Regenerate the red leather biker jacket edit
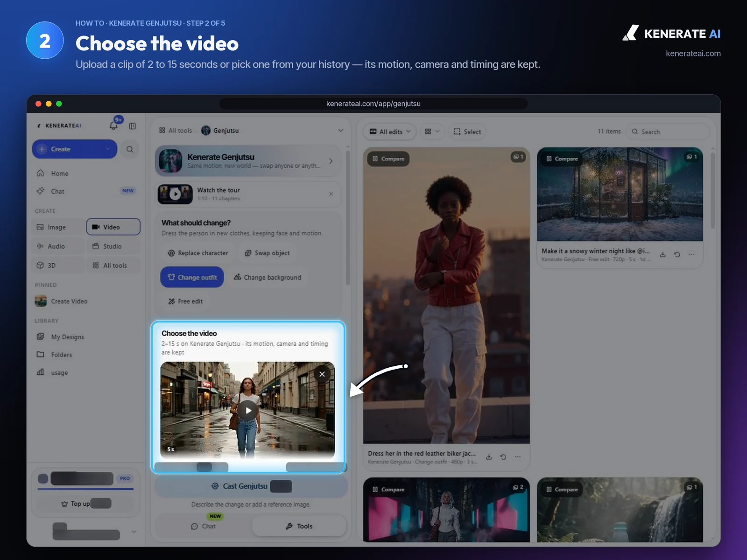The height and width of the screenshot is (560, 747). (503, 457)
